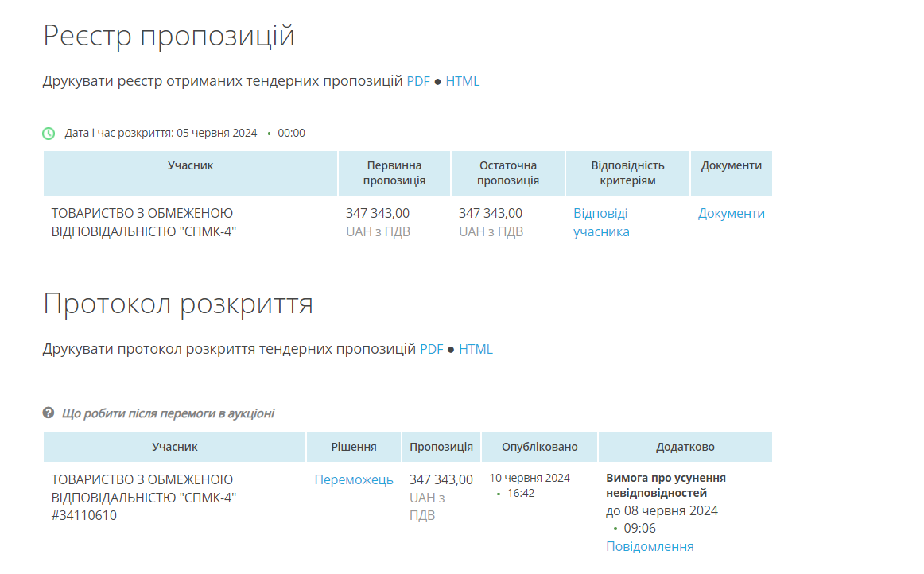924x574 pixels.
Task: Select 'Реєстр пропозицій' heading
Action: [169, 35]
